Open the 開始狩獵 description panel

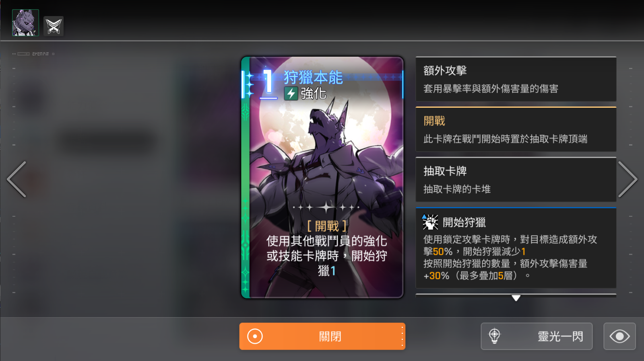(x=516, y=248)
